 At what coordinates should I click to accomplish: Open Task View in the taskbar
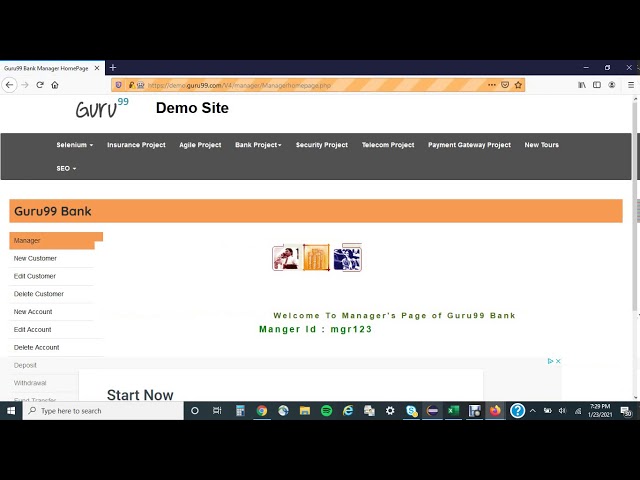point(217,411)
